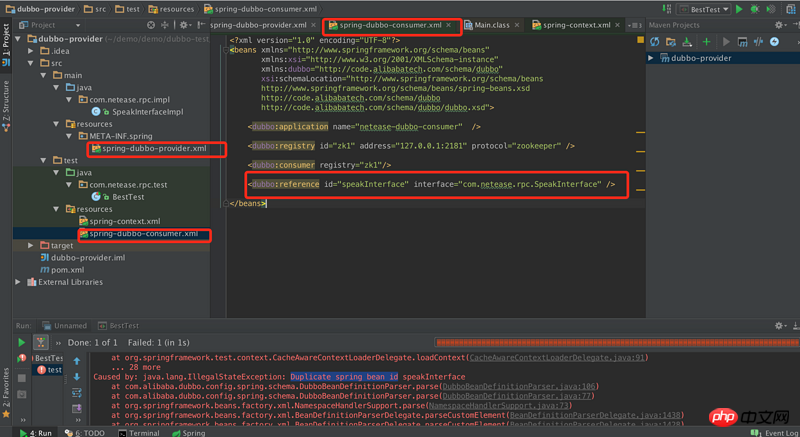The height and width of the screenshot is (437, 800).
Task: Collapse the dubbo-provider root folder
Action: point(18,39)
